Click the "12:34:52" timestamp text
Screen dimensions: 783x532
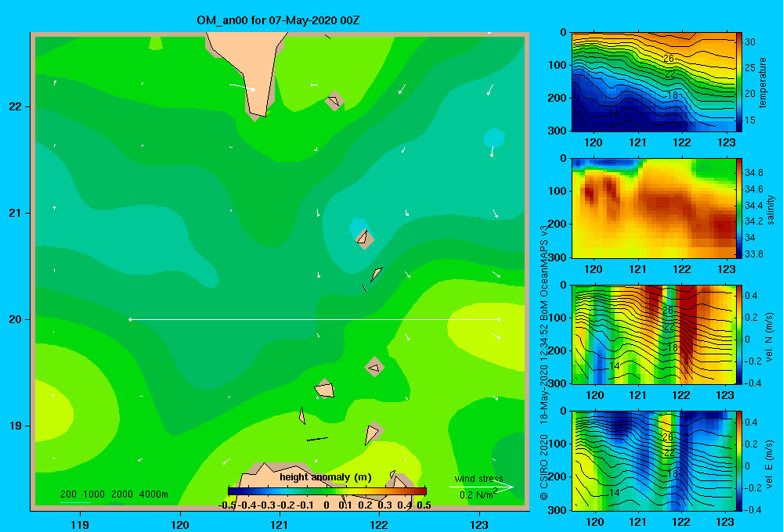[544, 343]
